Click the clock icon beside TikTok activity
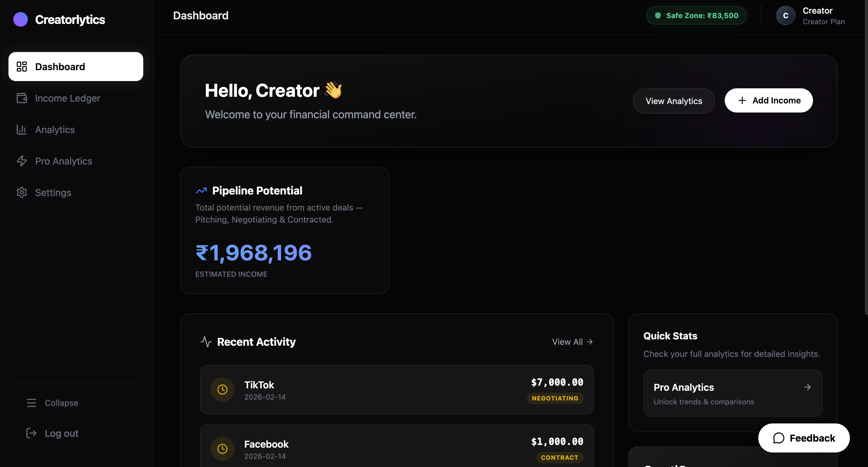Image resolution: width=868 pixels, height=467 pixels. 222,390
